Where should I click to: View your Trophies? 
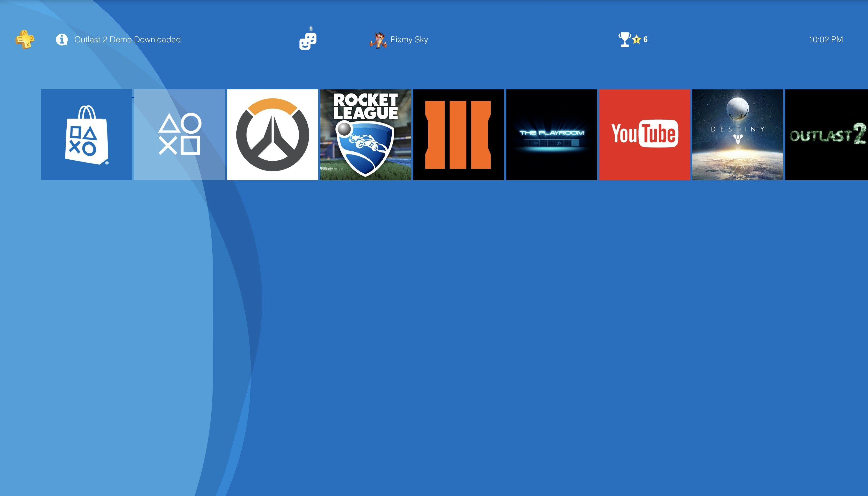[624, 40]
